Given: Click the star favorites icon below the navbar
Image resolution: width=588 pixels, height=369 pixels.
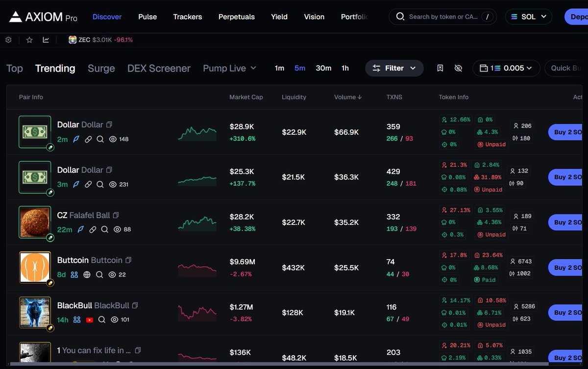Looking at the screenshot, I should coord(29,40).
